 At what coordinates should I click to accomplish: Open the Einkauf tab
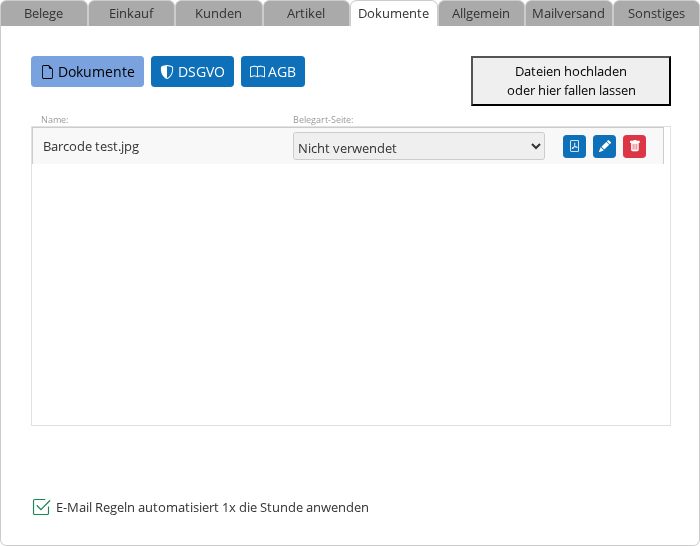(x=131, y=14)
